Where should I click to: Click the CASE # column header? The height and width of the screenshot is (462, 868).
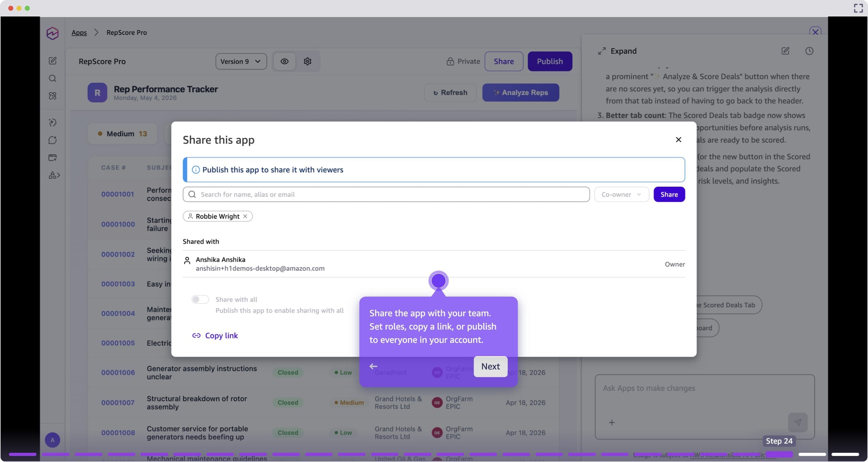pyautogui.click(x=113, y=167)
